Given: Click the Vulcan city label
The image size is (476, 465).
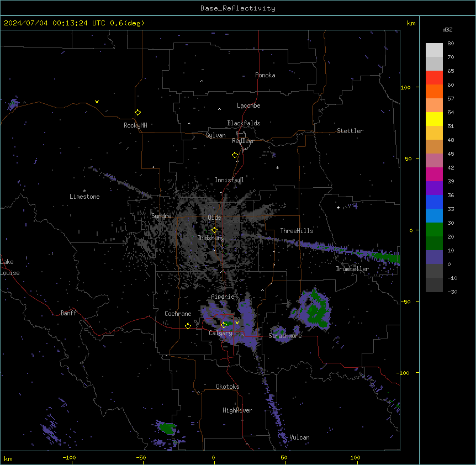Looking at the screenshot, I should 299,437.
